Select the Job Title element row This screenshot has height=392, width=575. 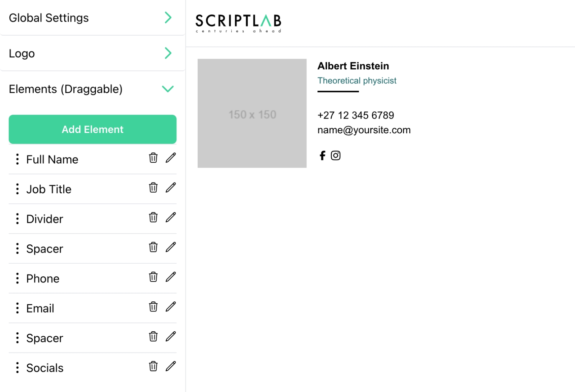tap(49, 189)
